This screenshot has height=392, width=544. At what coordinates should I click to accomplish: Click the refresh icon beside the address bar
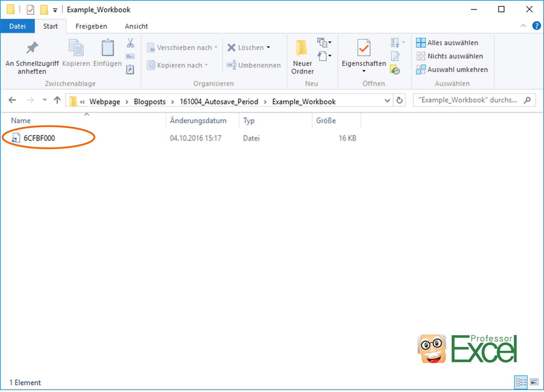[400, 100]
